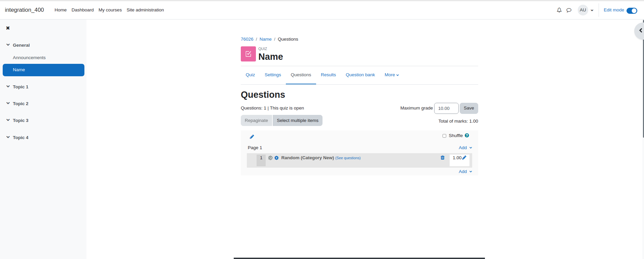Open Site administration
644x259 pixels.
(x=145, y=10)
